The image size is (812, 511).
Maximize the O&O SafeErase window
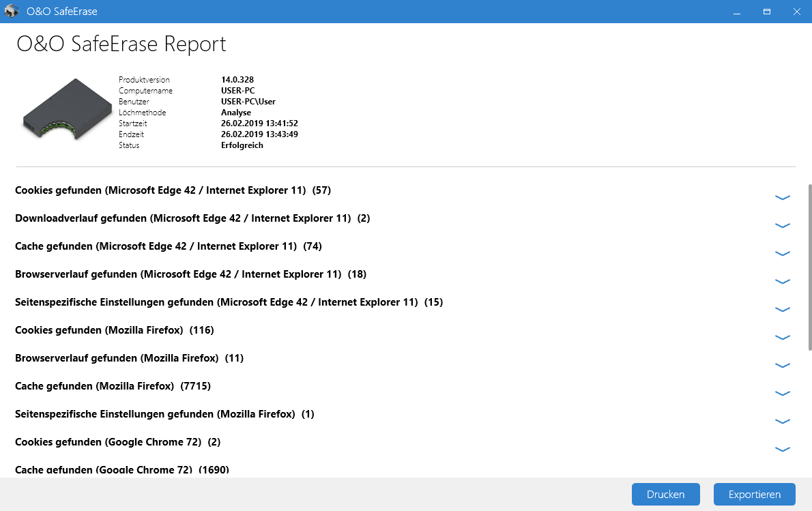coord(766,12)
